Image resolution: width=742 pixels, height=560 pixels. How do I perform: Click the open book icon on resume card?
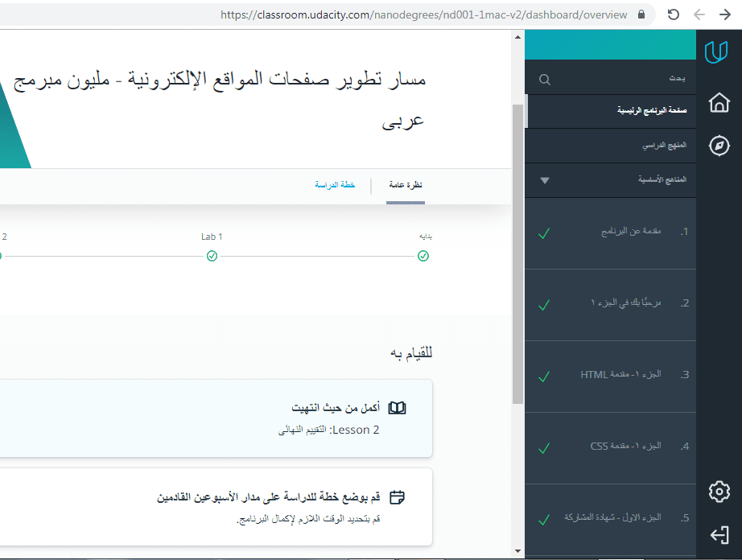tap(397, 408)
